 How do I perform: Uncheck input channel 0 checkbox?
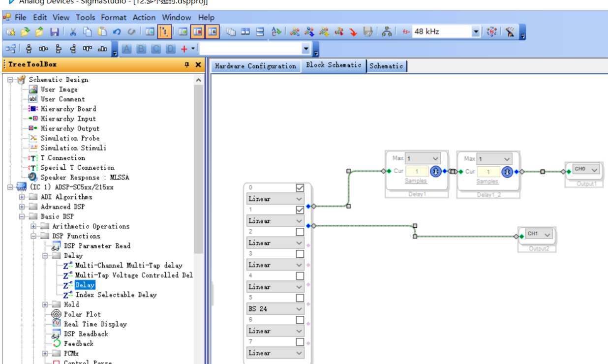click(300, 188)
